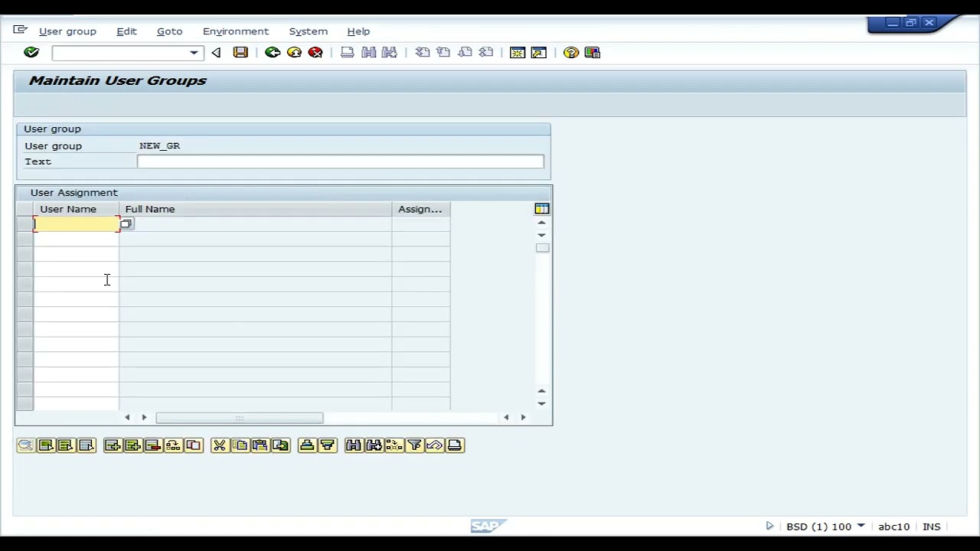Click the Print icon in grid toolbar
The image size is (980, 551).
(455, 445)
